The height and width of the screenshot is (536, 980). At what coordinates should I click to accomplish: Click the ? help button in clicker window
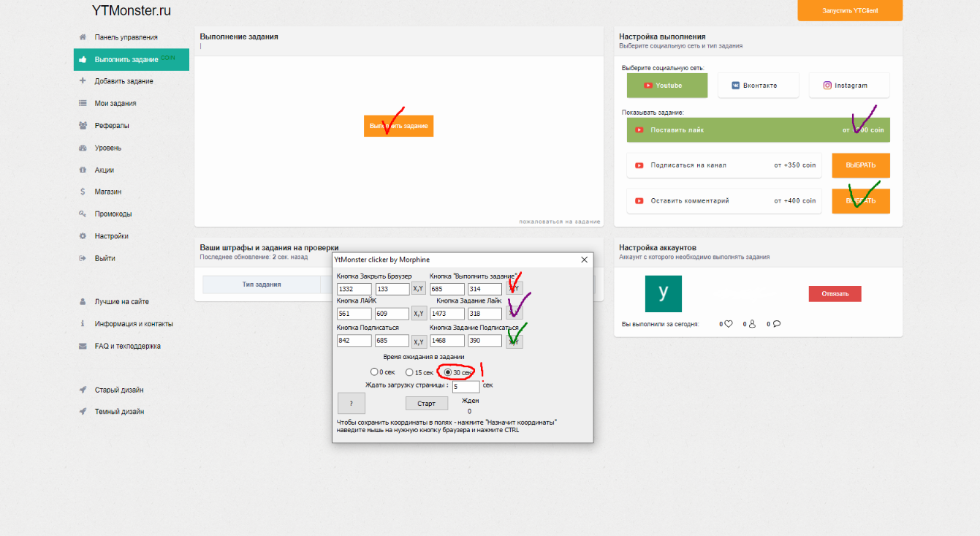point(352,403)
